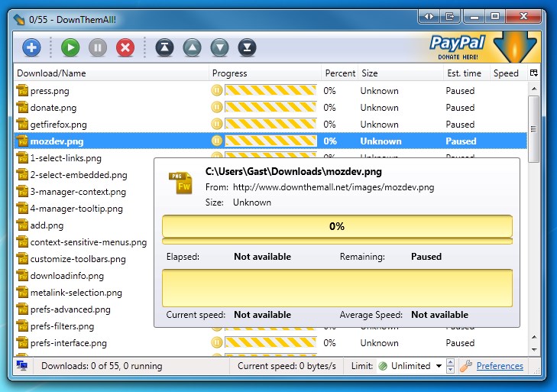Screen dimensions: 557x392
Task: Select metalink-selection.png in list
Action: pyautogui.click(x=76, y=293)
